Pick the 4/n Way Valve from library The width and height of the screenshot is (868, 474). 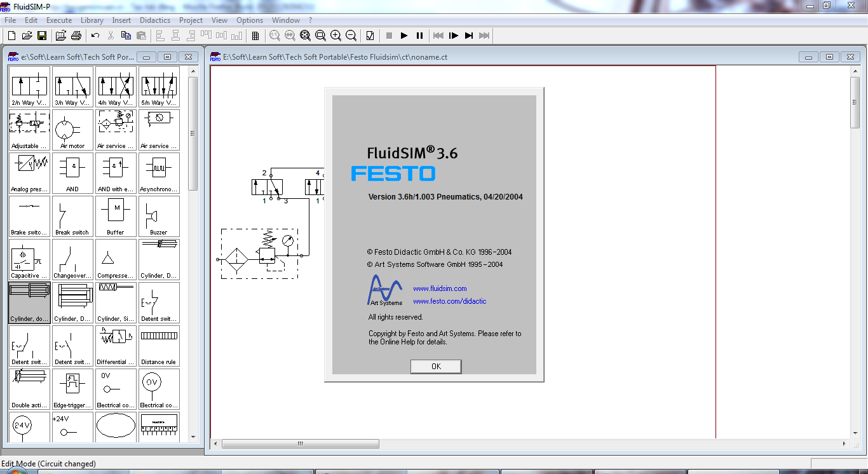(116, 87)
